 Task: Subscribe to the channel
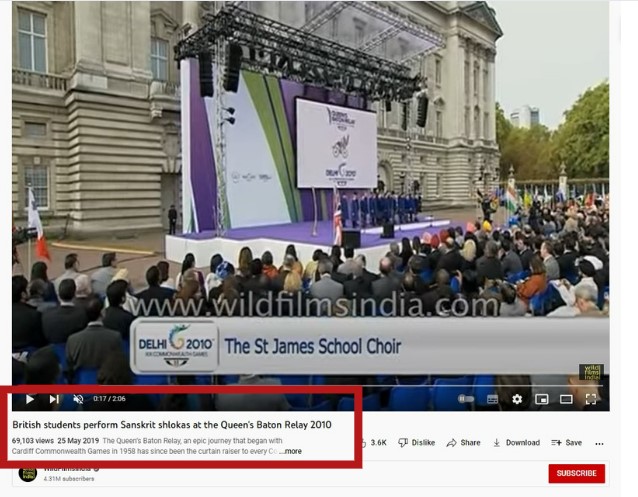pos(576,473)
